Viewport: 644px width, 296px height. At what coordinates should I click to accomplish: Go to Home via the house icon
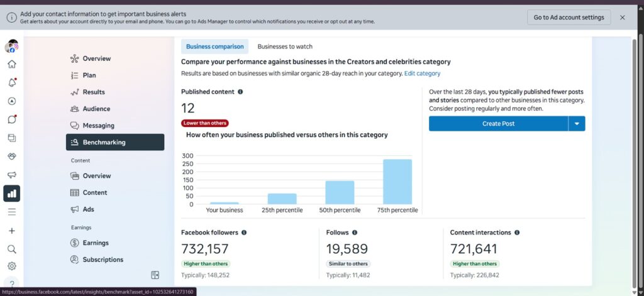coord(12,64)
